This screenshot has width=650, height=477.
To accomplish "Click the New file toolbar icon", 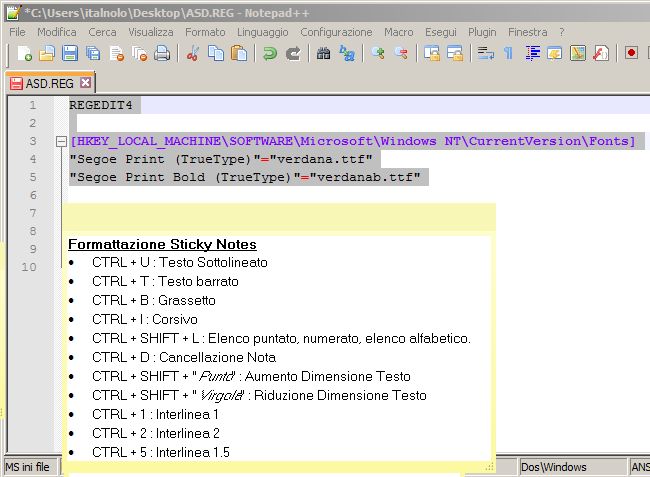I will pos(24,53).
